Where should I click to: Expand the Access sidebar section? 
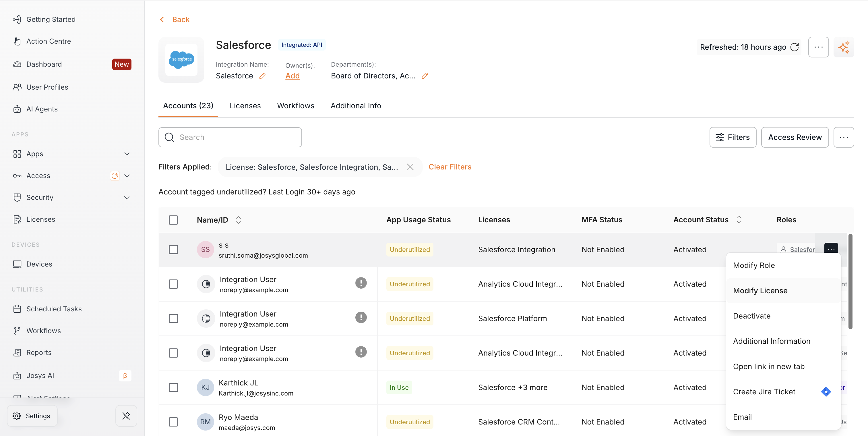click(x=127, y=176)
